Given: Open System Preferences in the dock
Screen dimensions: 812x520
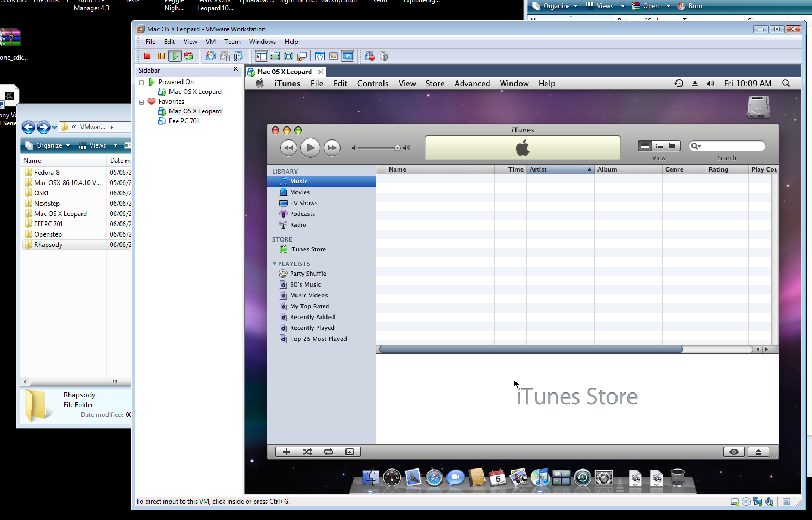Looking at the screenshot, I should [x=603, y=478].
